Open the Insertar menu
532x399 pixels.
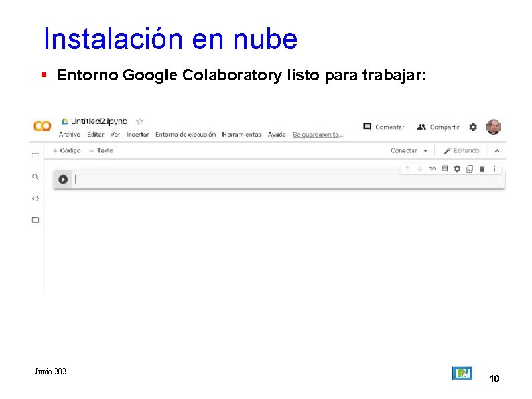click(138, 135)
